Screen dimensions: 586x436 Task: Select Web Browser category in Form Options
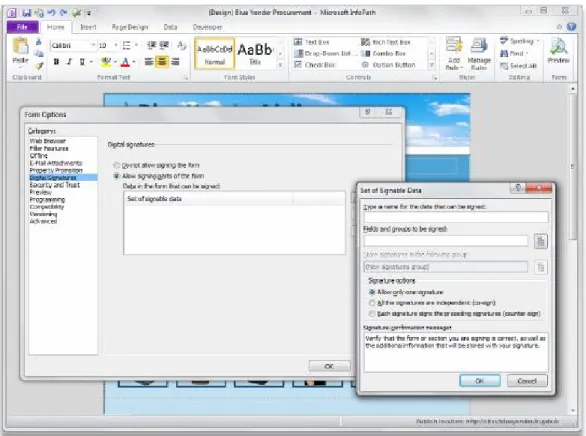click(x=47, y=141)
